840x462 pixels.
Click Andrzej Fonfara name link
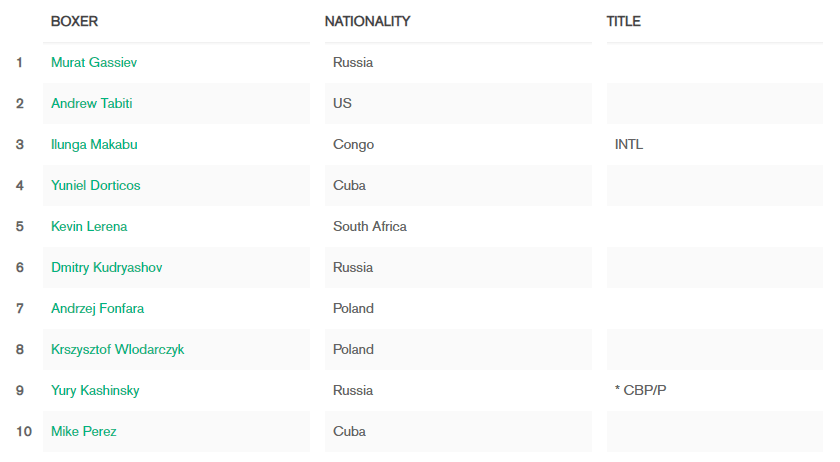click(98, 309)
